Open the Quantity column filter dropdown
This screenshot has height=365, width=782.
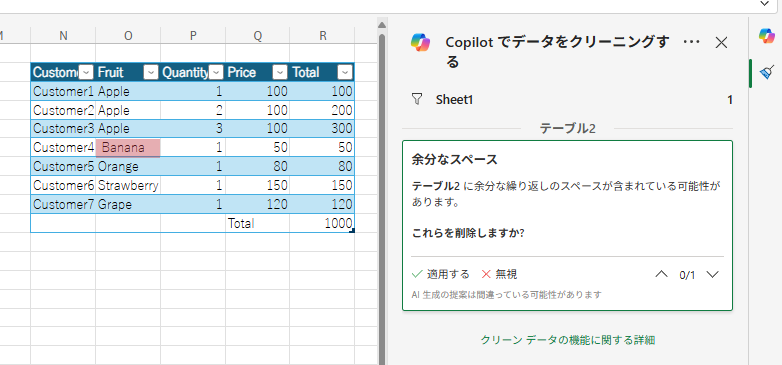click(x=216, y=73)
